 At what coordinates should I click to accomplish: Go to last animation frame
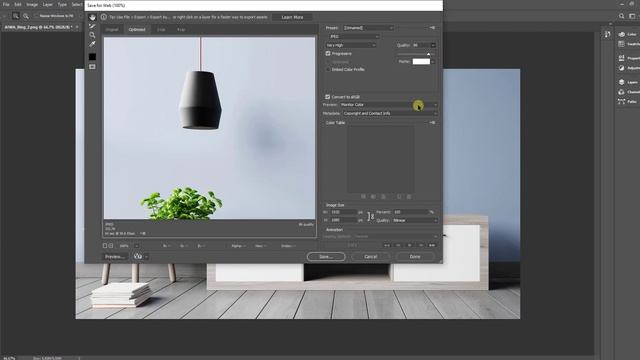[431, 245]
